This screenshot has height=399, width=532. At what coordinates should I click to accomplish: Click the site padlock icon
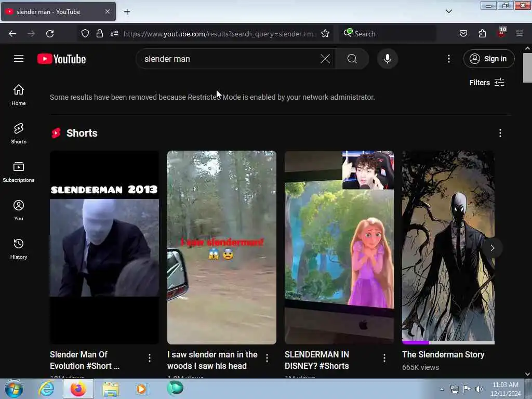click(x=99, y=34)
